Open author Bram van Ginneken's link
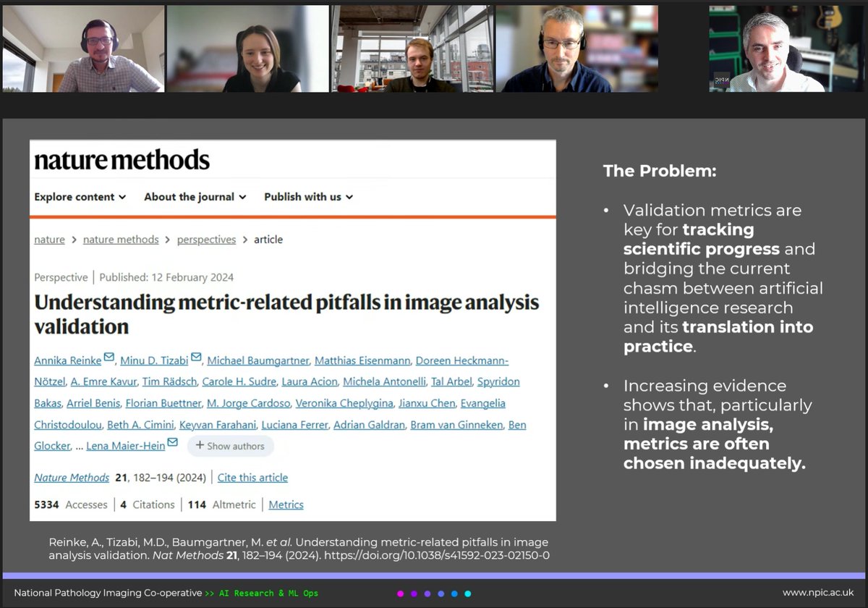The width and height of the screenshot is (868, 608). coord(456,425)
